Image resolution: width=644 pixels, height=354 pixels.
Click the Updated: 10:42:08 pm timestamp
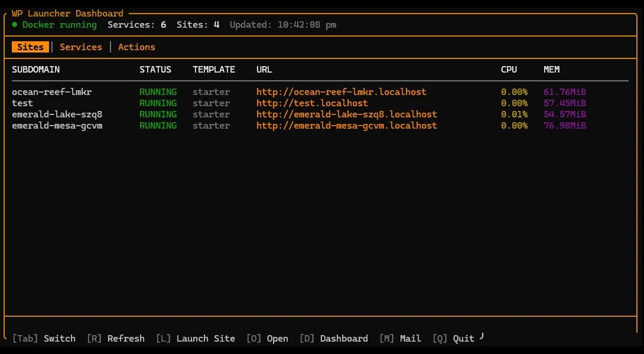[x=283, y=25]
